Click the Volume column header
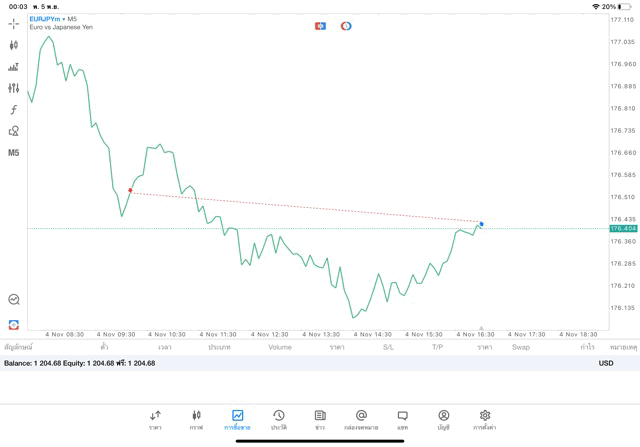The height and width of the screenshot is (447, 640). (x=280, y=347)
